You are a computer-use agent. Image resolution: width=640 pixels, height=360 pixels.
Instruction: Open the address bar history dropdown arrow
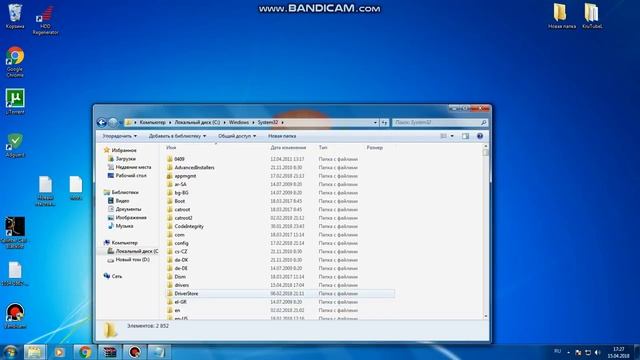pos(375,122)
